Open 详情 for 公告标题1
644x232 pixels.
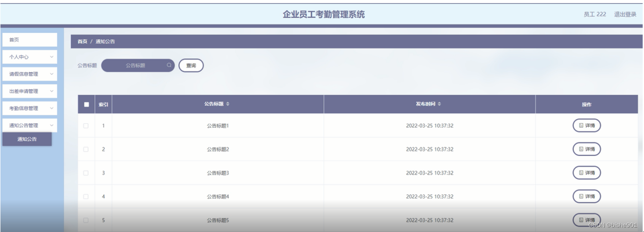[x=587, y=126]
